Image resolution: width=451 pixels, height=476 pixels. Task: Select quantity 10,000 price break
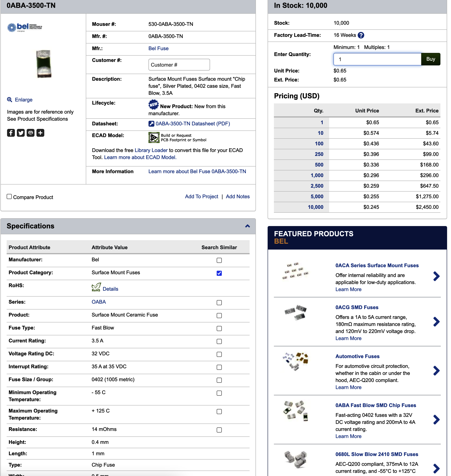315,207
